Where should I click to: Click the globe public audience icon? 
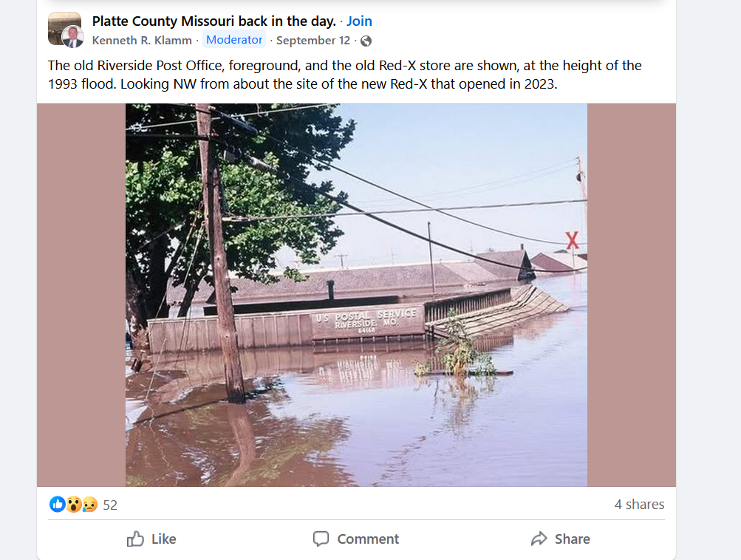(x=366, y=41)
